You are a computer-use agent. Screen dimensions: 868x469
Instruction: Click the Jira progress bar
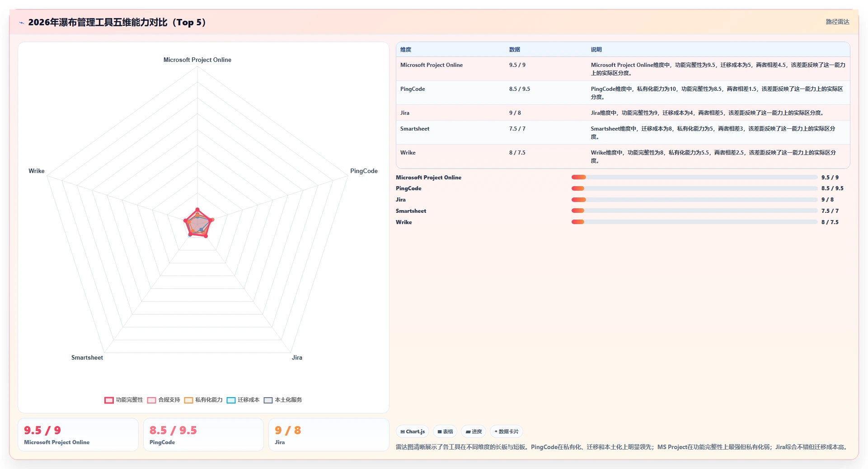point(694,200)
